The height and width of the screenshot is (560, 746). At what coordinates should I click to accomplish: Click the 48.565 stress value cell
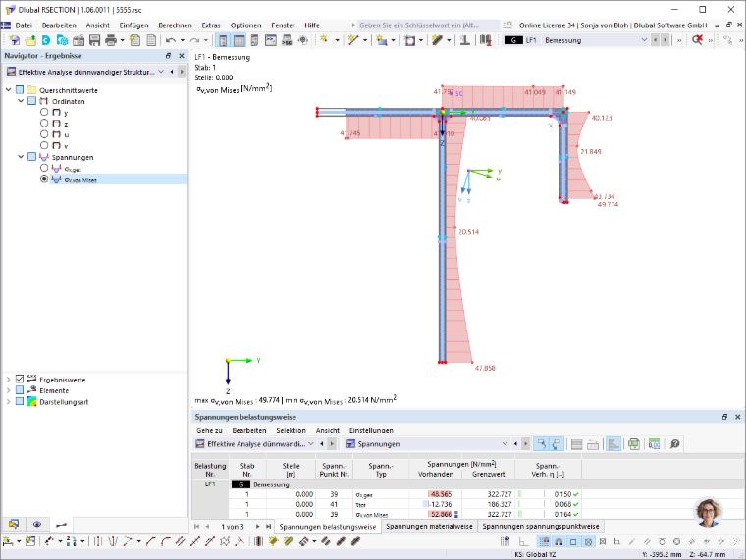(x=435, y=494)
